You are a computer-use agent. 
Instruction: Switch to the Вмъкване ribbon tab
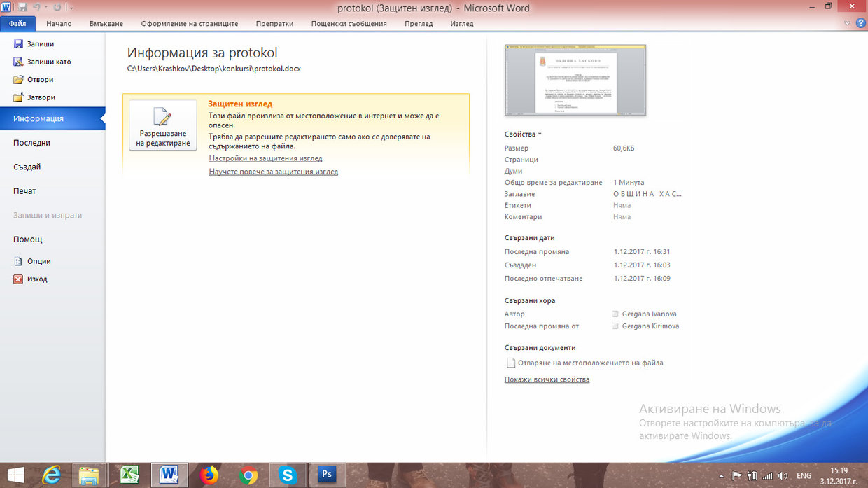pos(106,23)
